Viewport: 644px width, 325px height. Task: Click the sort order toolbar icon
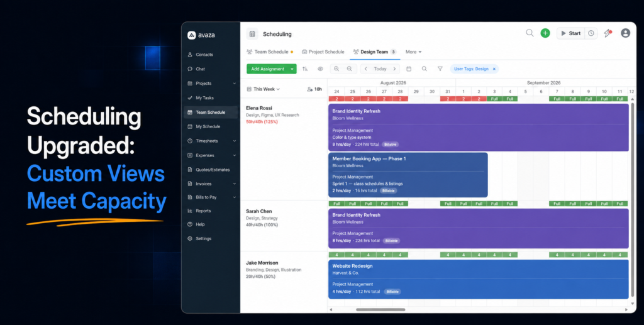pos(305,69)
